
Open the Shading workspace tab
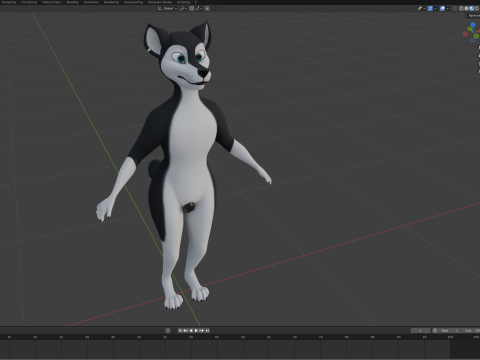pos(72,2)
